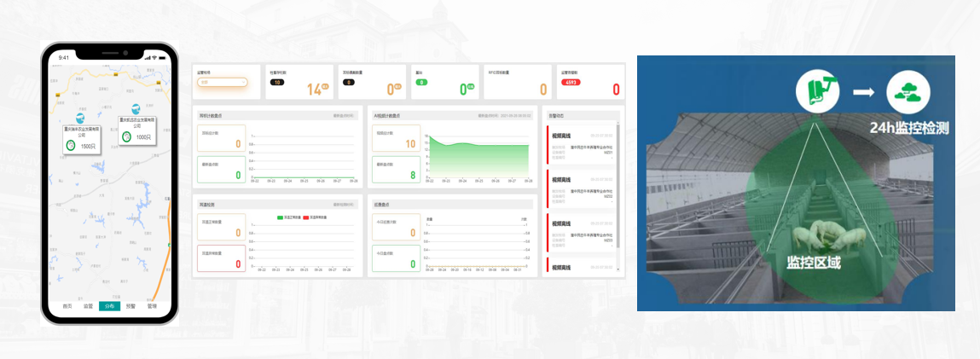Click the box showing green value 8
980x359 pixels.
(397, 170)
